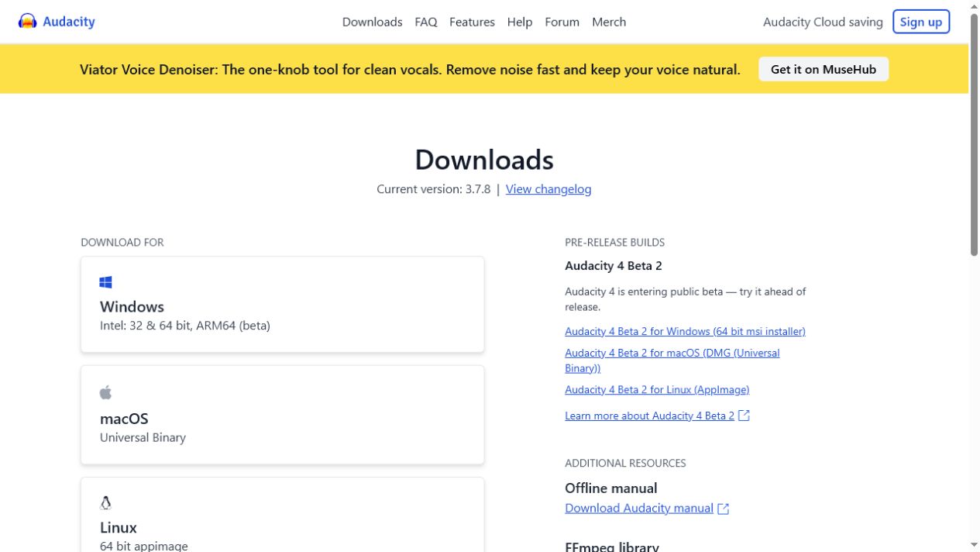Open Audacity Cloud saving link
Viewport: 980px width, 552px height.
click(x=823, y=22)
